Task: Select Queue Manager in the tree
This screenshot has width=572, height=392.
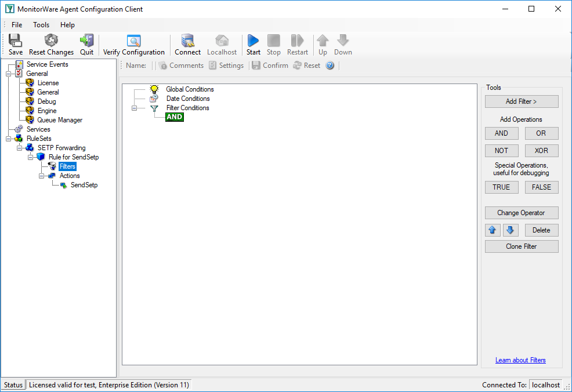Action: (x=59, y=120)
